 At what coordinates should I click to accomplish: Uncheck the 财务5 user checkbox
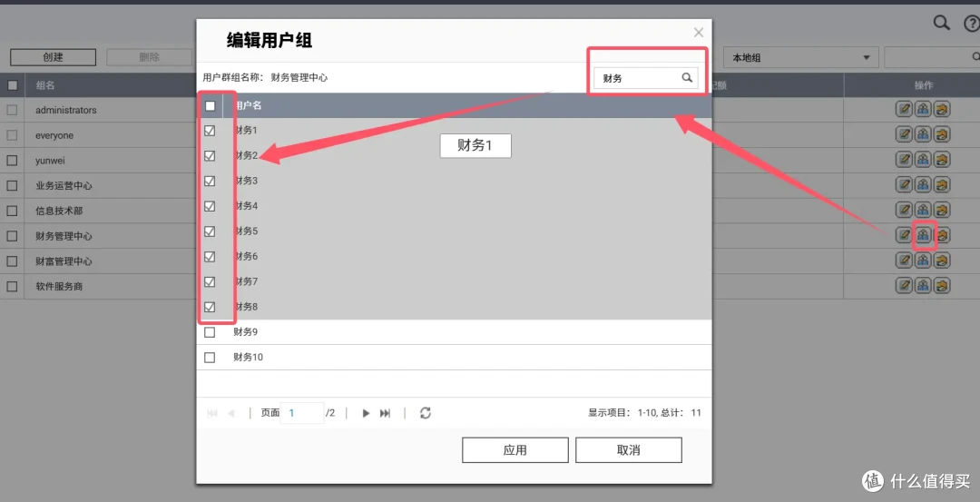[x=210, y=231]
